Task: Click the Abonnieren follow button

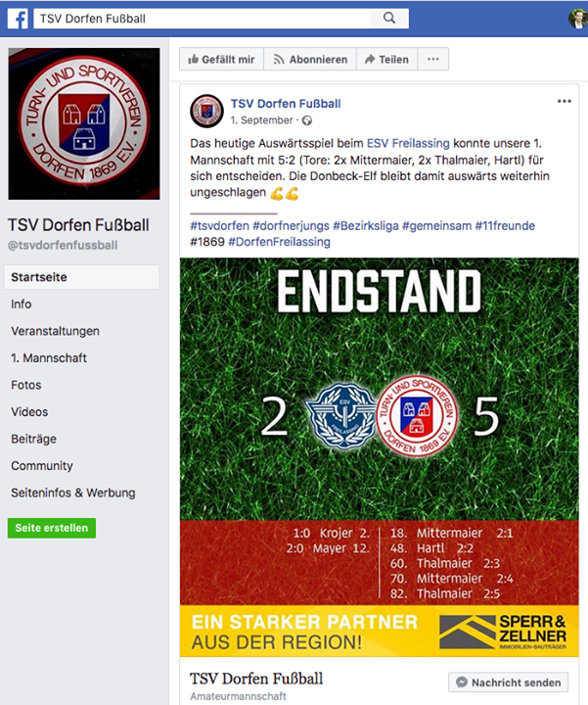Action: (310, 59)
